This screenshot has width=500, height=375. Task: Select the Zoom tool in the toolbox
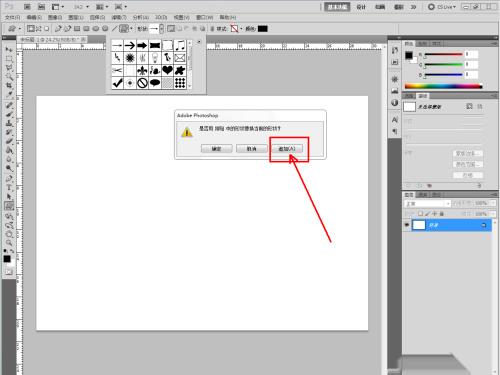[9, 243]
